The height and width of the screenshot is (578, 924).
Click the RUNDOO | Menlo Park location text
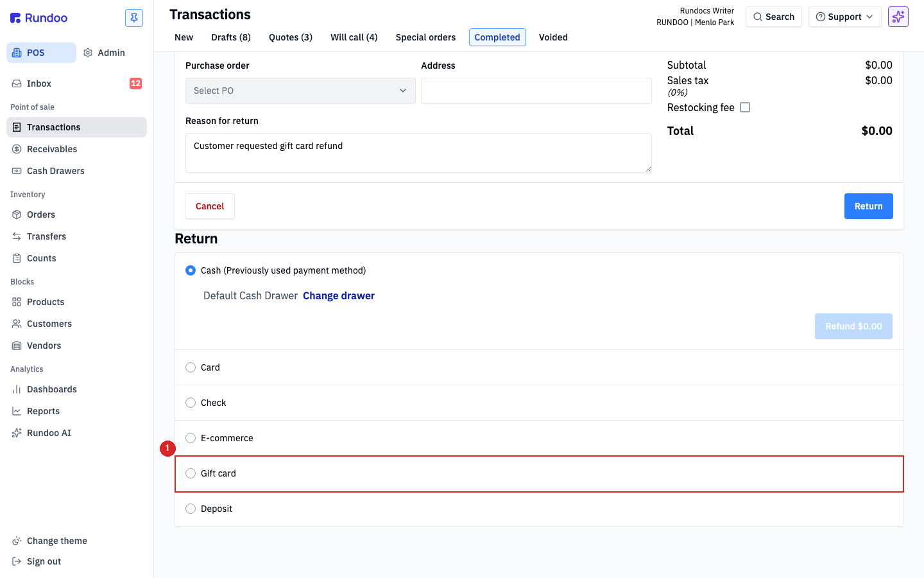695,22
